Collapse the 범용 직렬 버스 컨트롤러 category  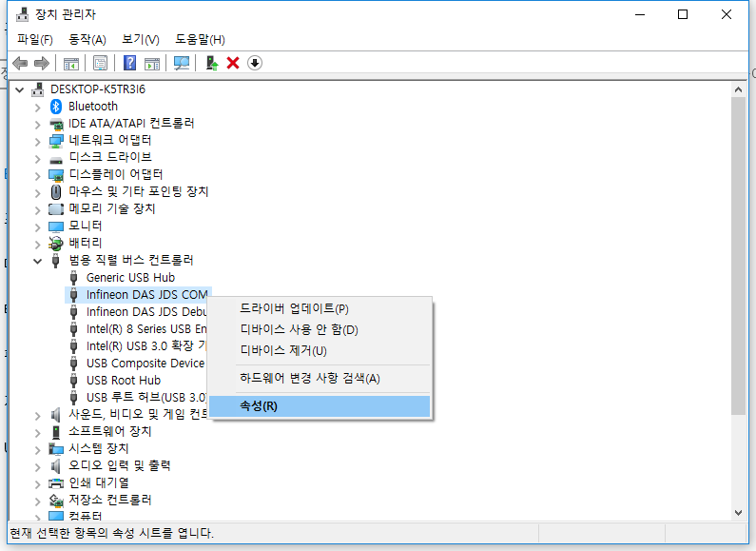38,261
